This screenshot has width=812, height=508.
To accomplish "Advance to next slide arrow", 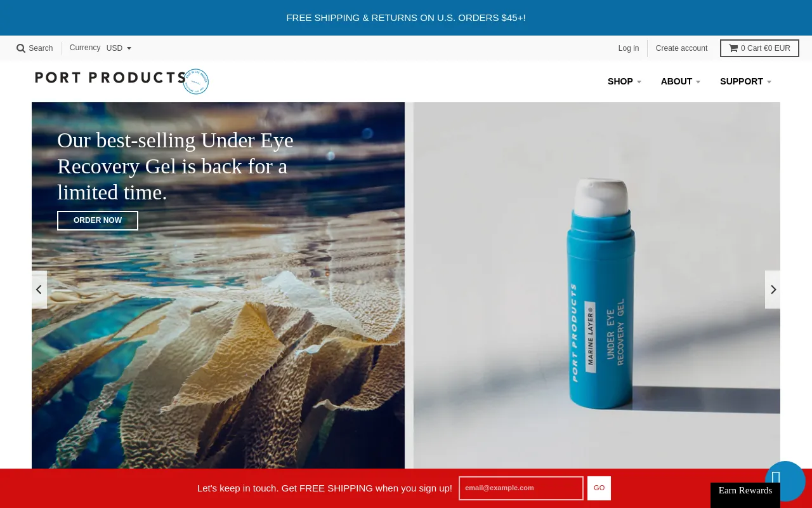I will click(773, 290).
